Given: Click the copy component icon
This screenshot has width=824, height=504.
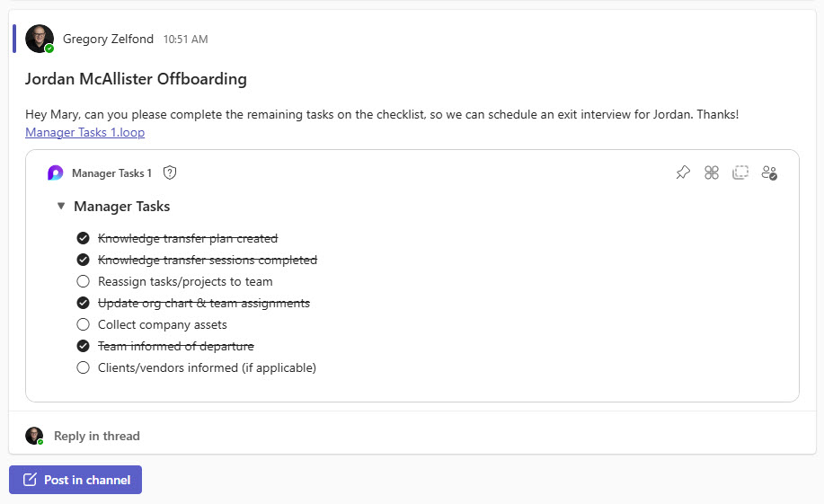Looking at the screenshot, I should 740,172.
